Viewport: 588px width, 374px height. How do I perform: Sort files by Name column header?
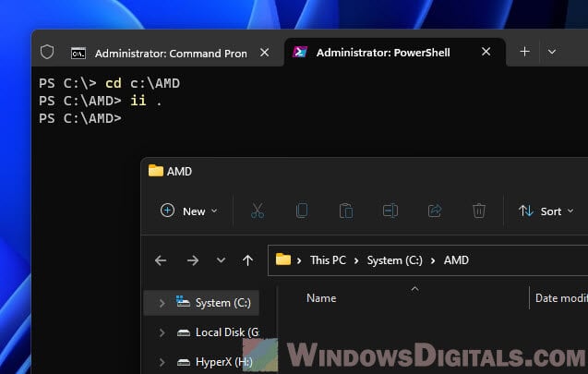321,298
